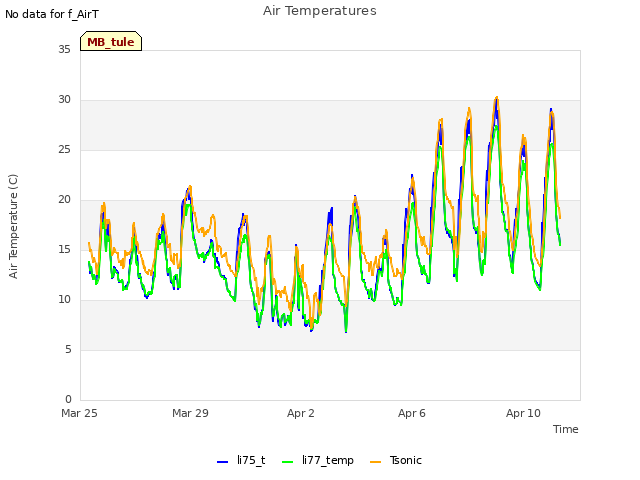Toggle the Tsonic legend entry
The width and height of the screenshot is (640, 480).
click(x=396, y=460)
